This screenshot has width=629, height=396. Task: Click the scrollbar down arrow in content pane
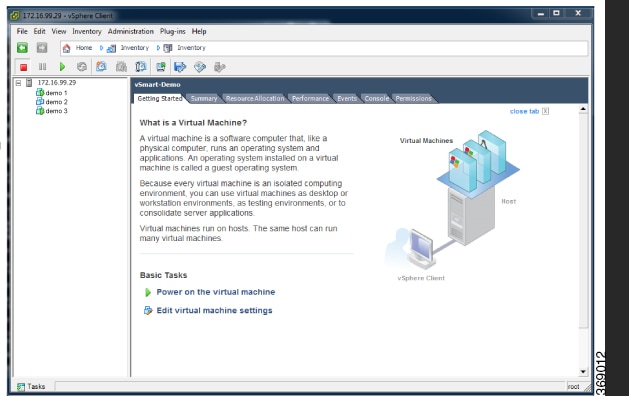[583, 372]
